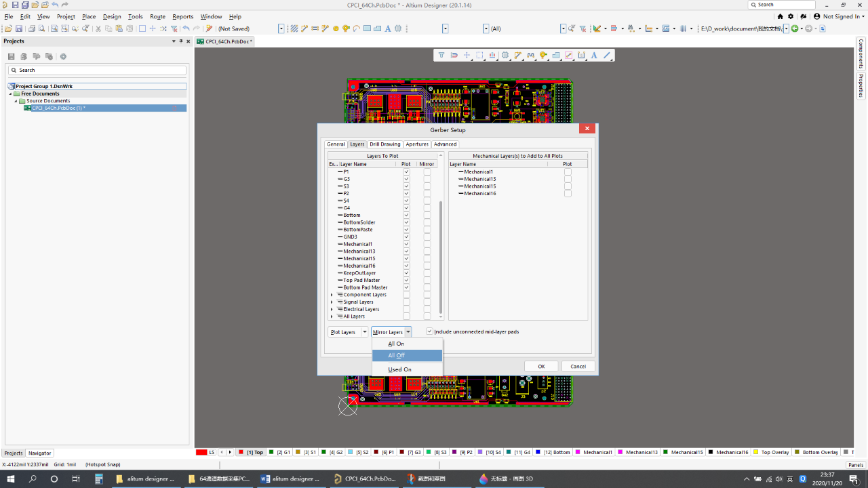Screen dimensions: 868x488
Task: Click the place via icon in active bar
Action: (x=543, y=56)
